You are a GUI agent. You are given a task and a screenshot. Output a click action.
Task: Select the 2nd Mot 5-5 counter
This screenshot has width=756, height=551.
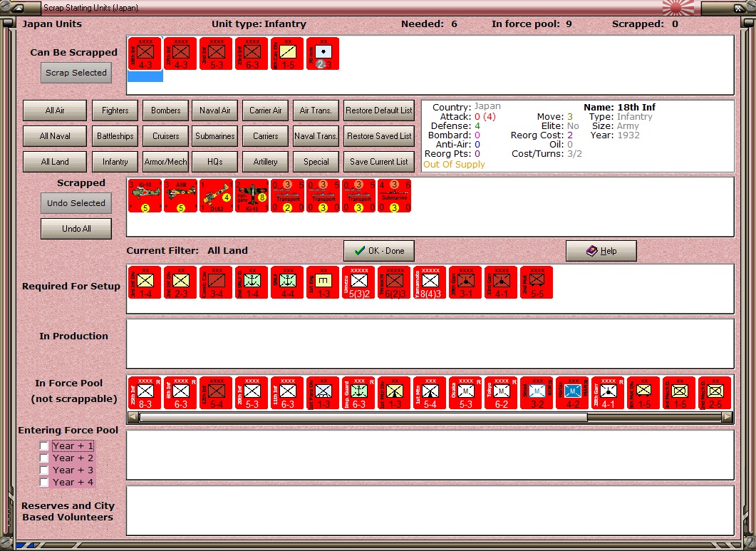coord(537,283)
